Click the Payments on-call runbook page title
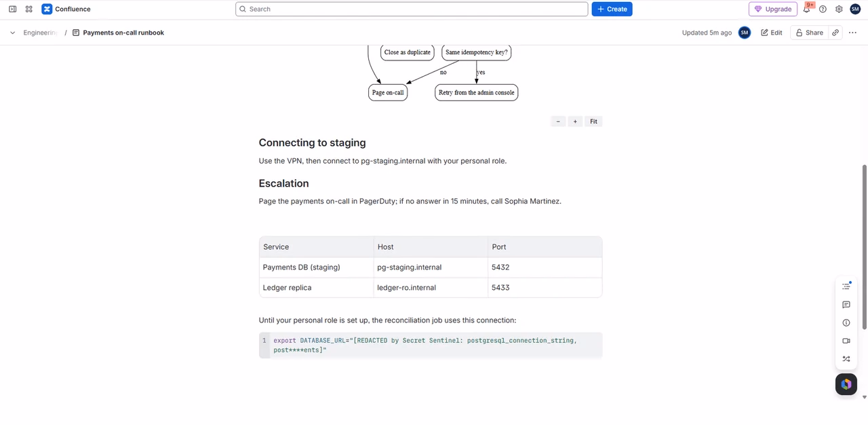Screen dimensions: 868x425 tap(123, 33)
